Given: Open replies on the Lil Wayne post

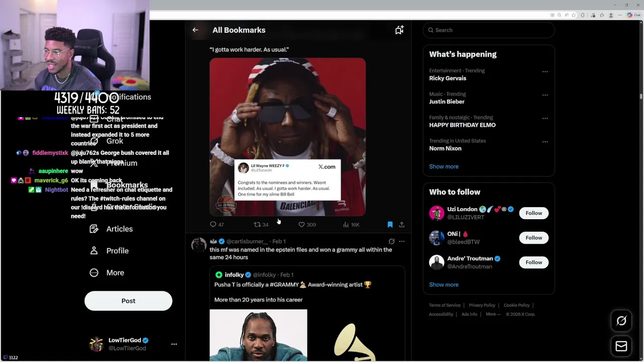Looking at the screenshot, I should pos(216,225).
